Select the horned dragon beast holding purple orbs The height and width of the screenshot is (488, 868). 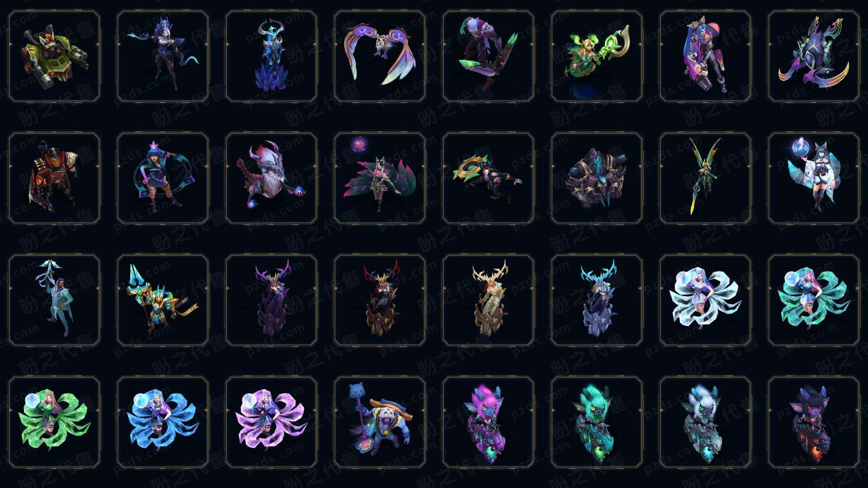[271, 178]
